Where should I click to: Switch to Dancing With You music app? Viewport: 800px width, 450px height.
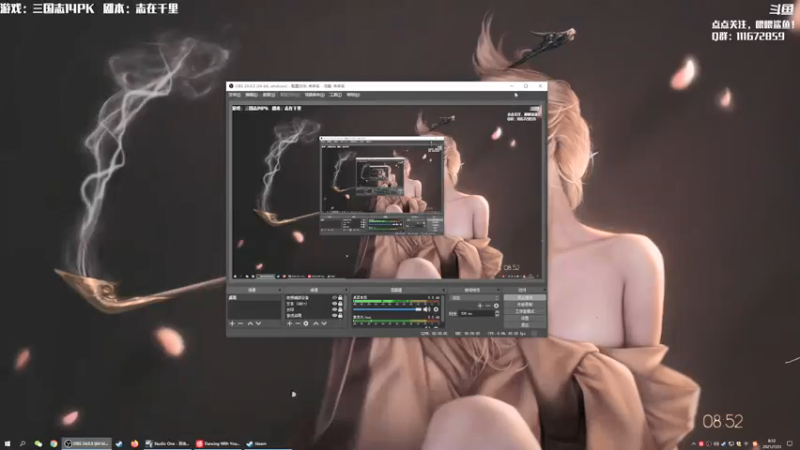218,444
